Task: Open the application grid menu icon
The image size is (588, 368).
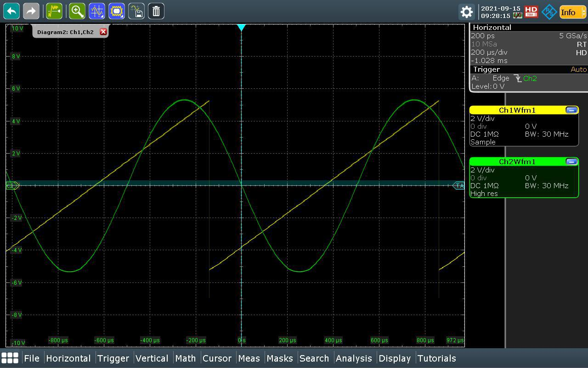Action: click(10, 358)
